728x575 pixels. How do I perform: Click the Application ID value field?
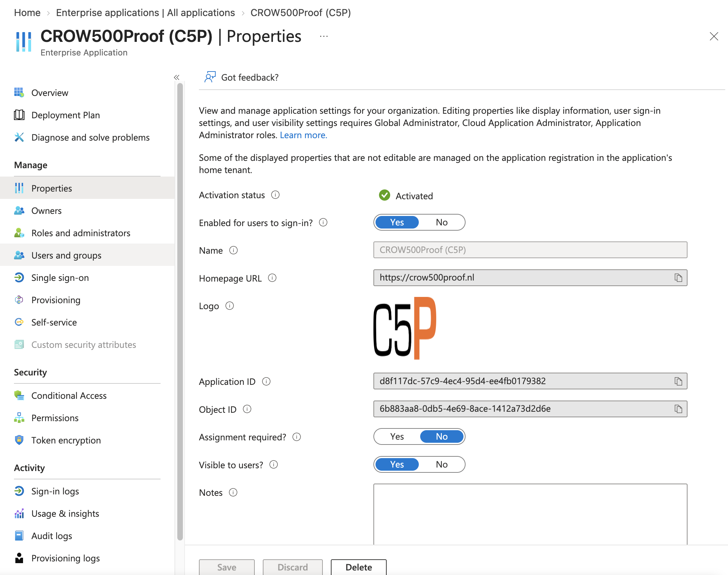point(530,381)
